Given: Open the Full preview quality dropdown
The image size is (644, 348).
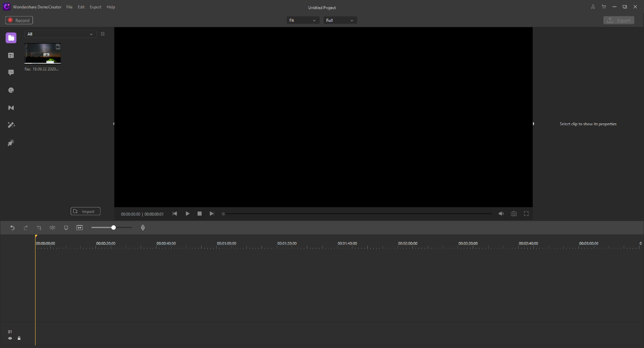Looking at the screenshot, I should (x=340, y=20).
